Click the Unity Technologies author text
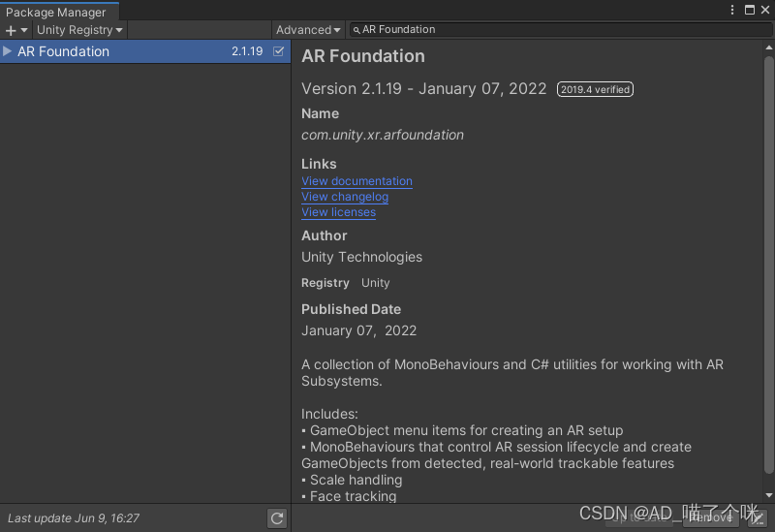This screenshot has width=775, height=532. tap(361, 257)
